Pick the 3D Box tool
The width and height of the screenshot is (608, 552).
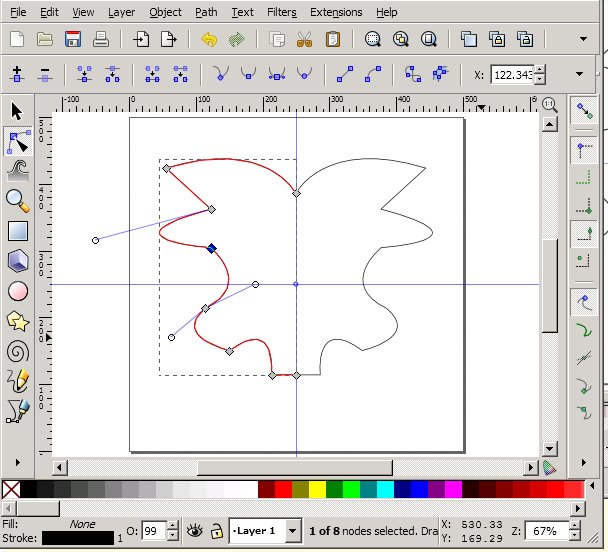pyautogui.click(x=17, y=261)
